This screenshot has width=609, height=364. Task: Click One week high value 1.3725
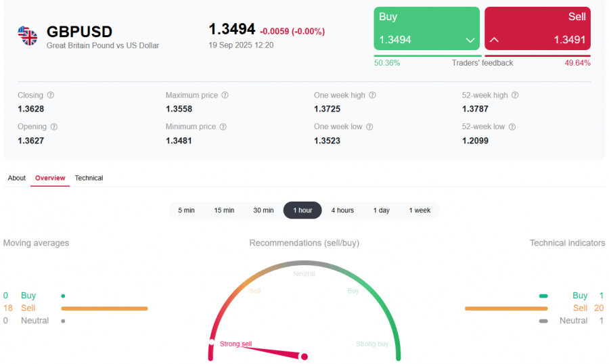coord(327,109)
